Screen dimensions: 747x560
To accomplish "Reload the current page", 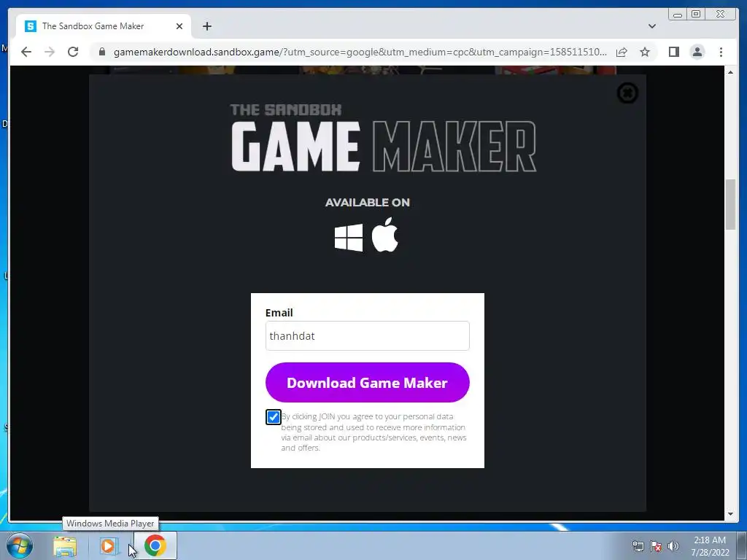I will click(73, 52).
